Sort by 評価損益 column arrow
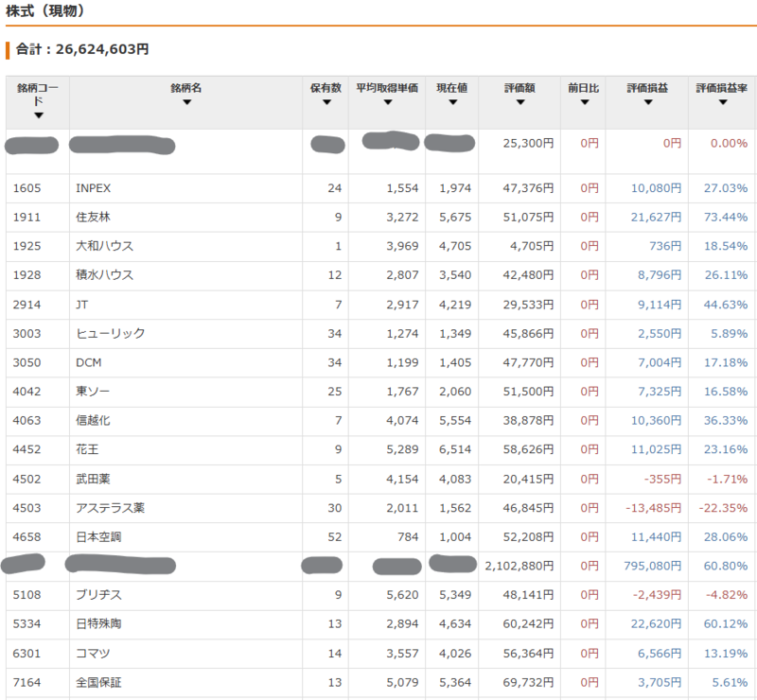Screen dimensions: 757x700 tap(648, 102)
